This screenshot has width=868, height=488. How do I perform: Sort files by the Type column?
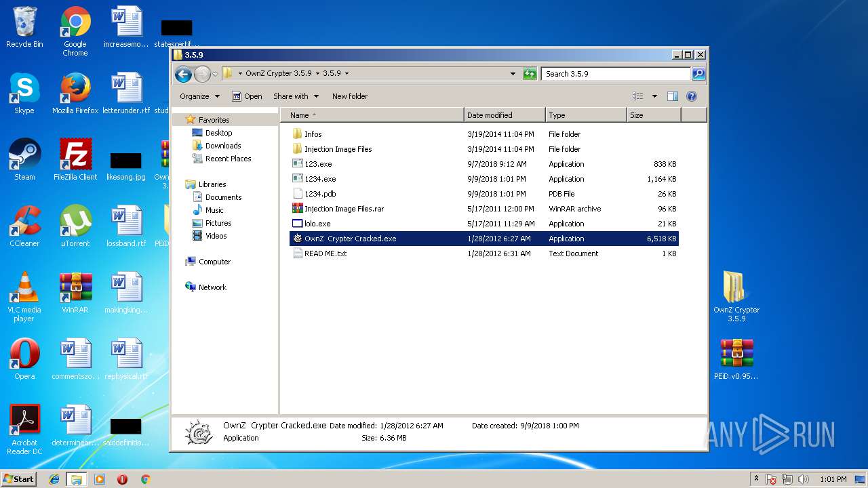(586, 115)
